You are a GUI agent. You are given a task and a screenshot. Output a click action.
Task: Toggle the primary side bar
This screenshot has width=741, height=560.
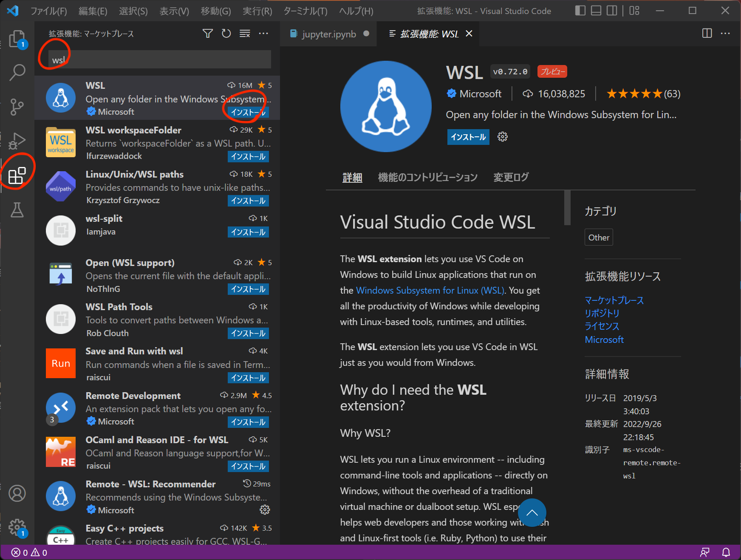pyautogui.click(x=580, y=11)
